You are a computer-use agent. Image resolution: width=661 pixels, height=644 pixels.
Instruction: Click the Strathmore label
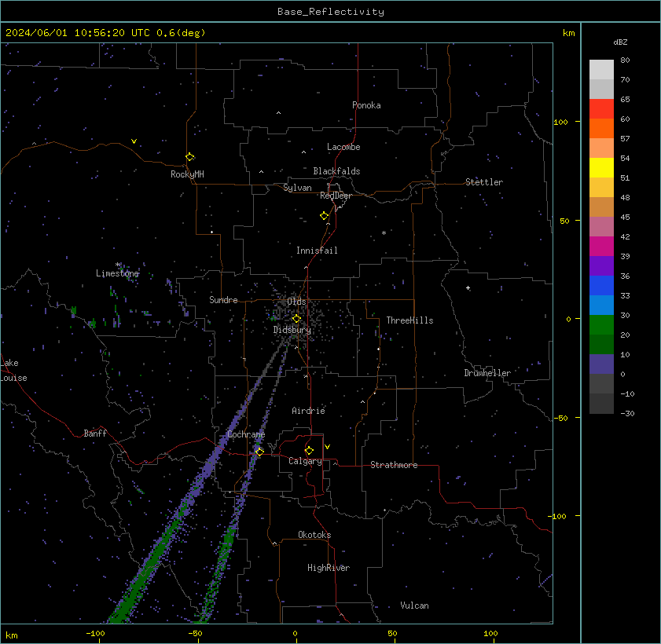point(394,465)
